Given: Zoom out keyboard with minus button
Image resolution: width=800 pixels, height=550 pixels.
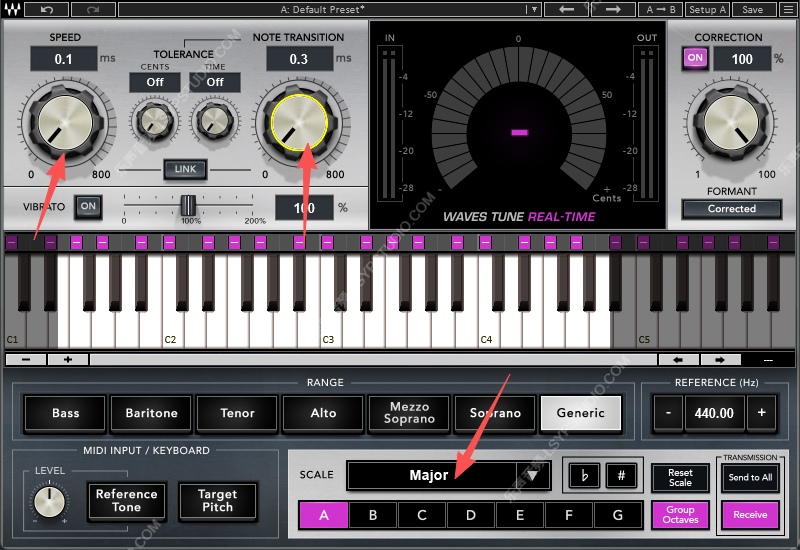Looking at the screenshot, I should [26, 359].
